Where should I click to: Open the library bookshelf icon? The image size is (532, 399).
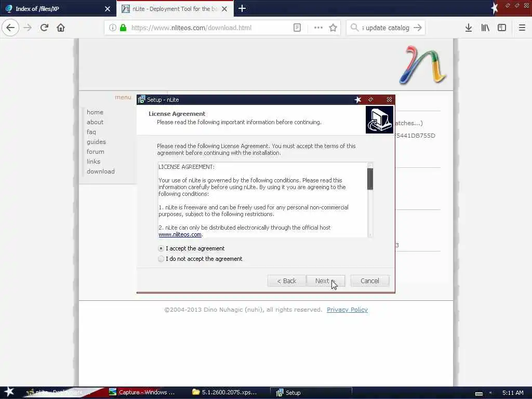(x=485, y=28)
